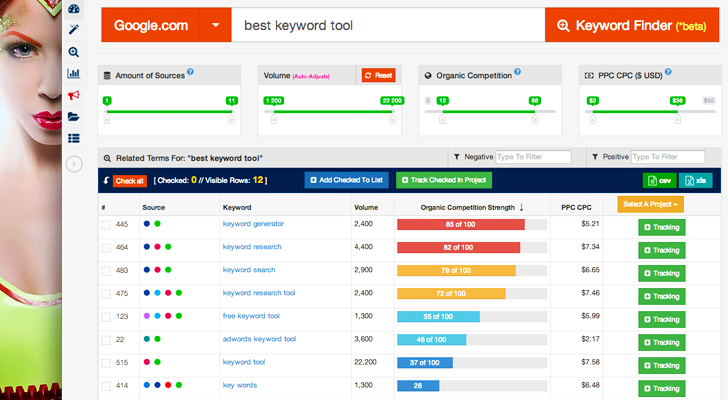Click the Organic Competition slider max handle
728x400 pixels.
535,120
